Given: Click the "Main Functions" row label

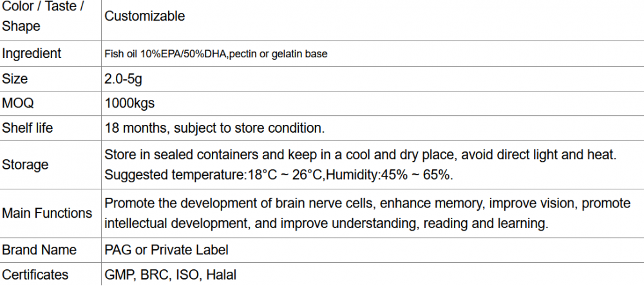Looking at the screenshot, I should point(47,213).
